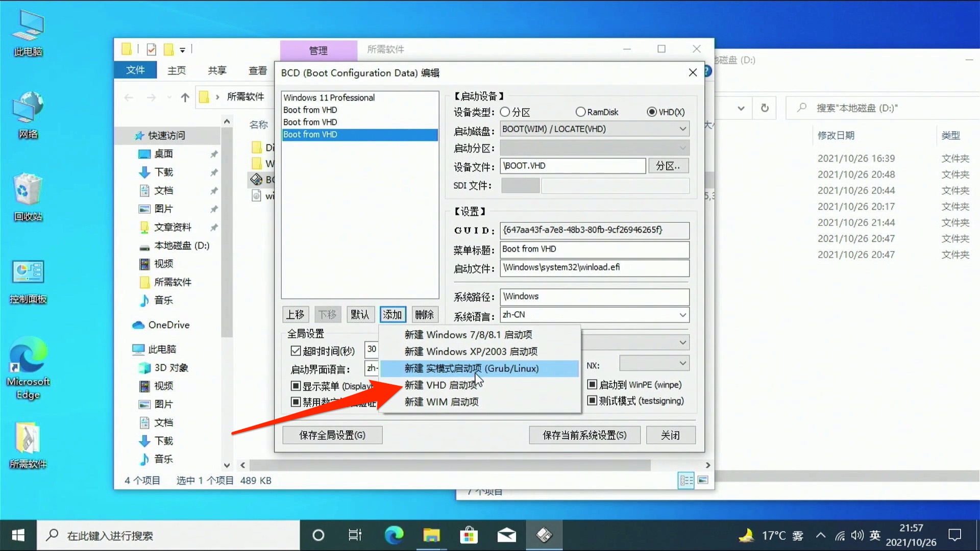Screen dimensions: 980x551
Task: Select the BOOTICE tool icon on taskbar
Action: [x=544, y=535]
